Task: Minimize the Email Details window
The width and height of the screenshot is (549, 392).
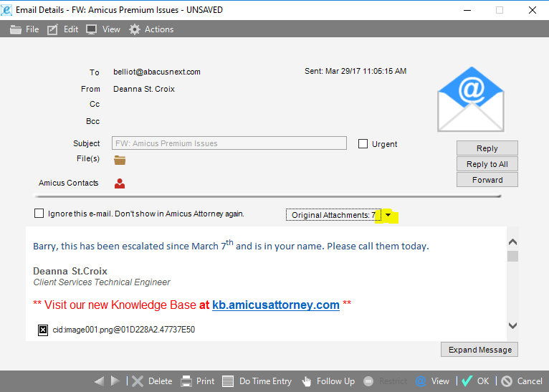Action: [467, 10]
